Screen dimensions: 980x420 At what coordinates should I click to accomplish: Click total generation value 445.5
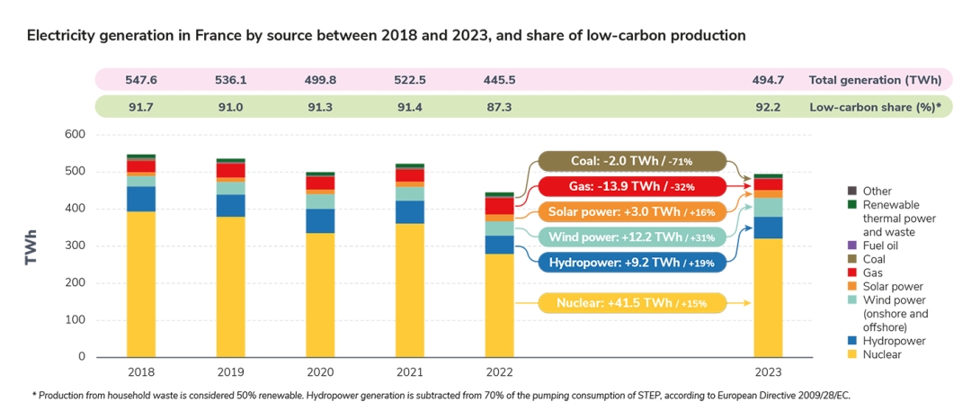(x=499, y=80)
